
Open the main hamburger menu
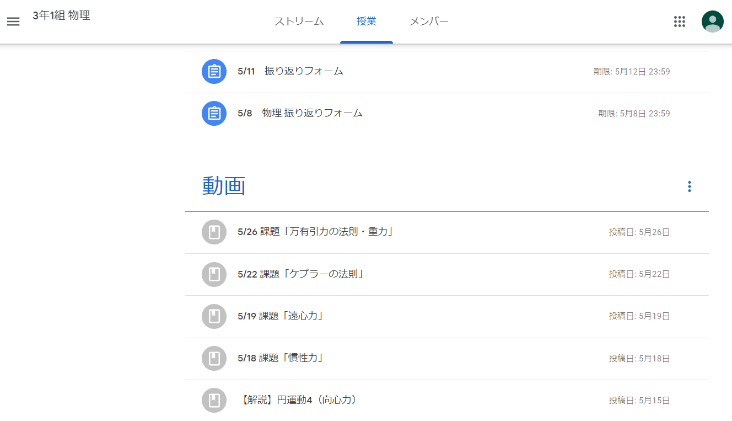point(13,21)
